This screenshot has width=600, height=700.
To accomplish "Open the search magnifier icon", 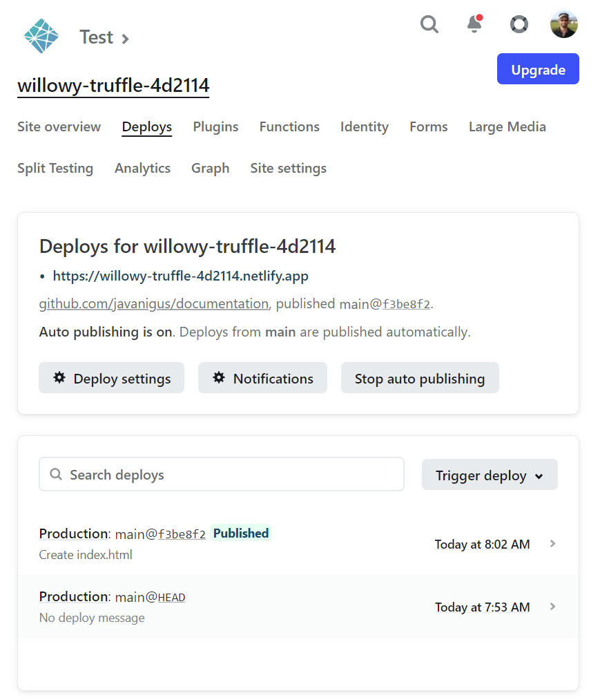I will pos(429,24).
